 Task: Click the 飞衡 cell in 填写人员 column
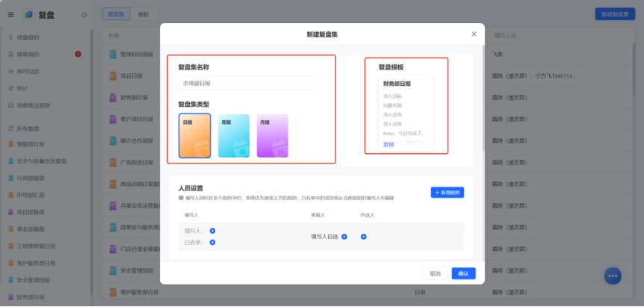498,55
